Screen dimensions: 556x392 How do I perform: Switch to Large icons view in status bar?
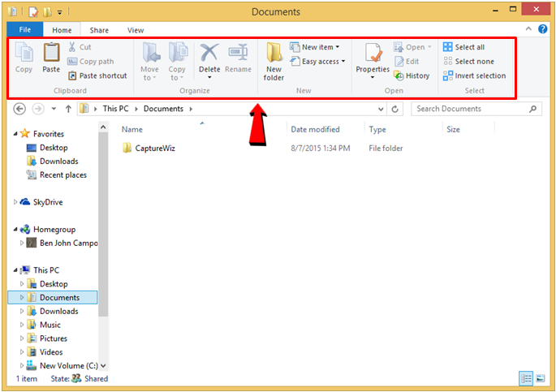pyautogui.click(x=541, y=378)
